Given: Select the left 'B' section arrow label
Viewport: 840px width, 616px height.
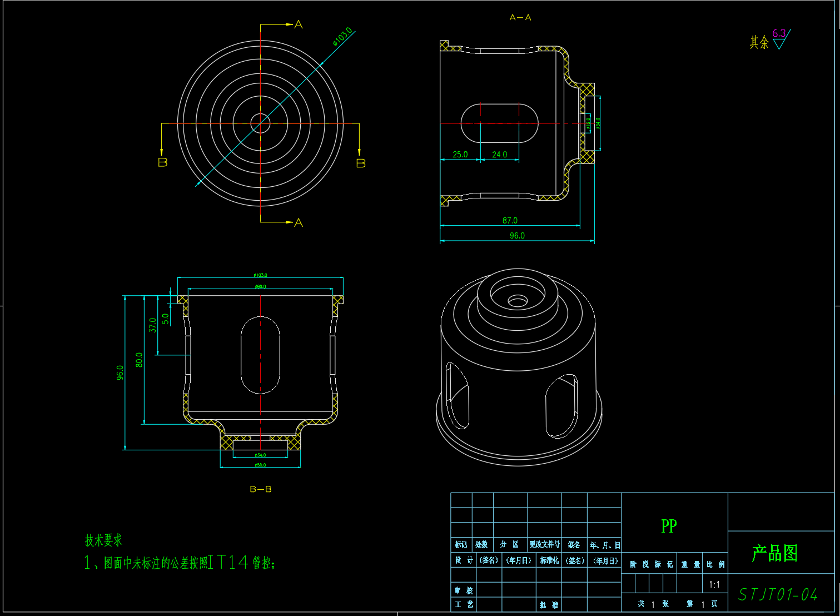Looking at the screenshot, I should [162, 162].
